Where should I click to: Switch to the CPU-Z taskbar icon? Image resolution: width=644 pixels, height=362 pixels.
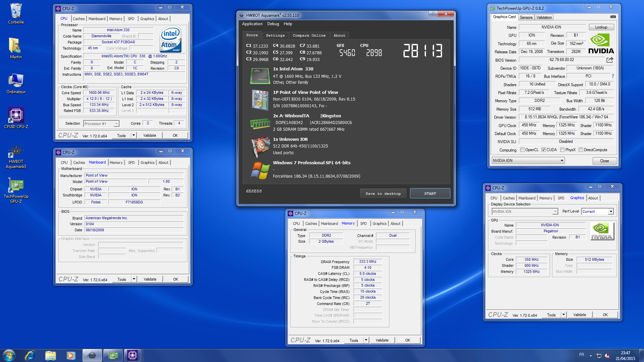coord(132,355)
